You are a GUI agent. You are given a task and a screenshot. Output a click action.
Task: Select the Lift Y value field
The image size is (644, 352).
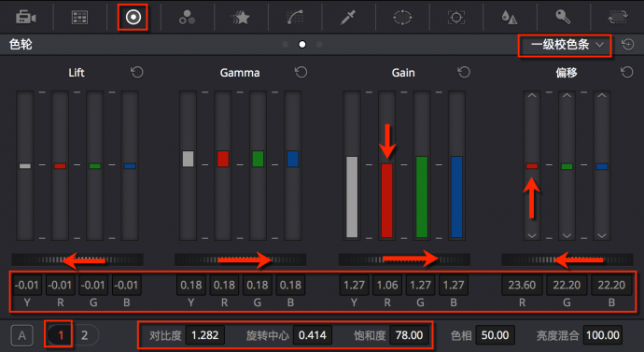coord(27,285)
